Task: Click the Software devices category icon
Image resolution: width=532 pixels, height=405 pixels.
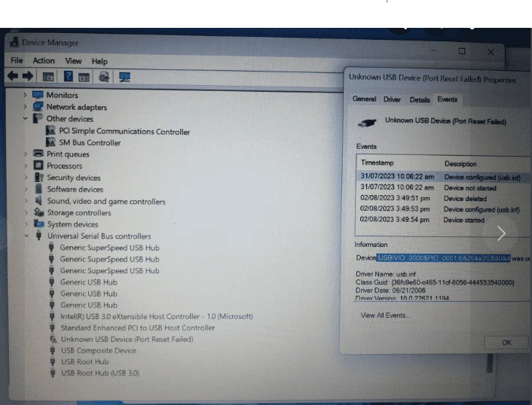Action: coord(38,189)
